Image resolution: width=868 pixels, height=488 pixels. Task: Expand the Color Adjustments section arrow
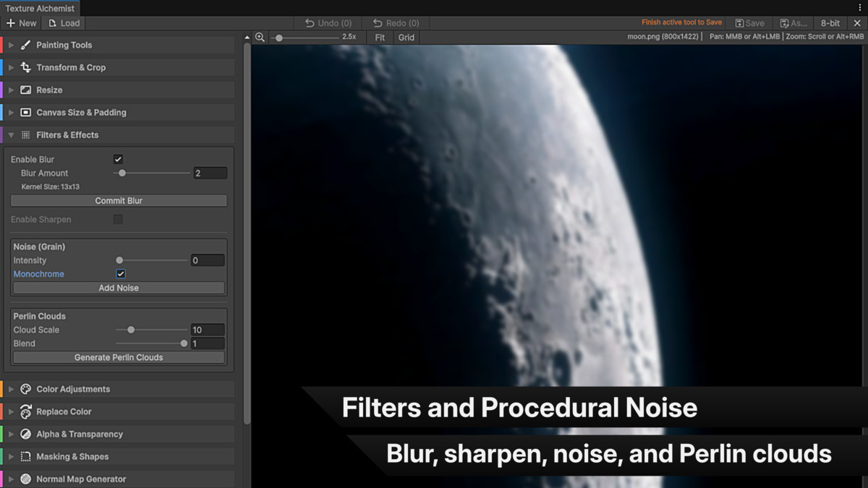[11, 389]
